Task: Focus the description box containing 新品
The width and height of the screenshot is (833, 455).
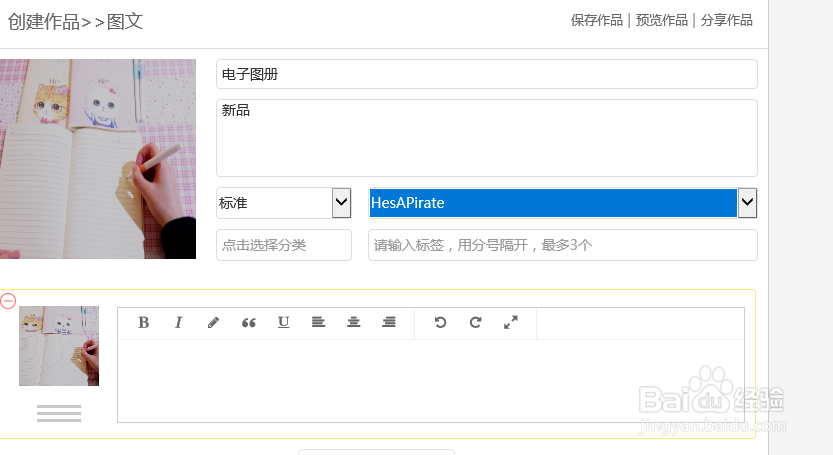Action: (487, 138)
